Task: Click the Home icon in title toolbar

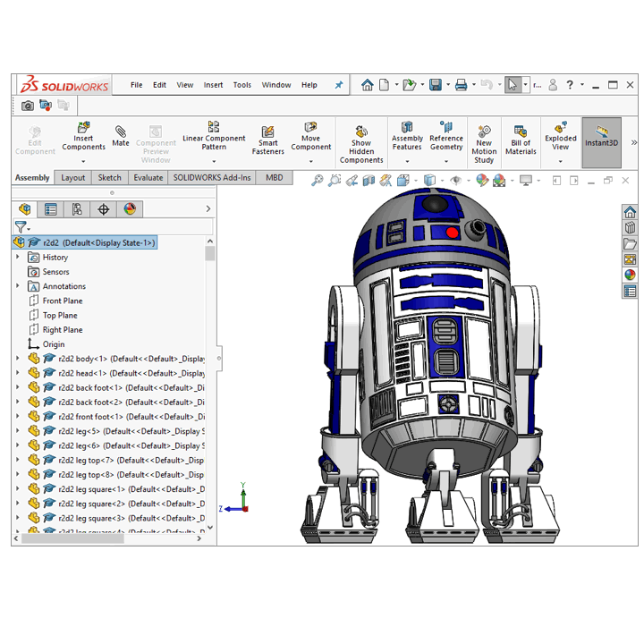Action: pos(368,85)
